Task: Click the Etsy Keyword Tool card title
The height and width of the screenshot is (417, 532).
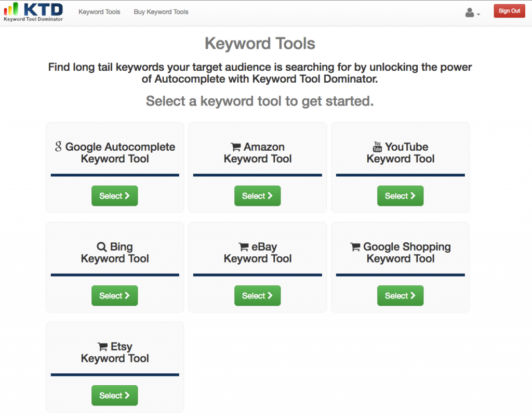Action: [x=115, y=353]
